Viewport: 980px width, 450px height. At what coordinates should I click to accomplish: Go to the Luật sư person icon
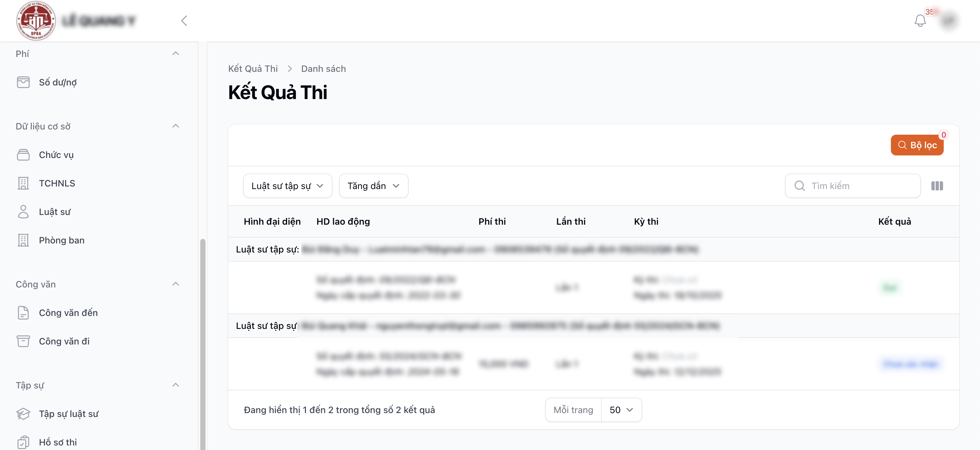(23, 212)
